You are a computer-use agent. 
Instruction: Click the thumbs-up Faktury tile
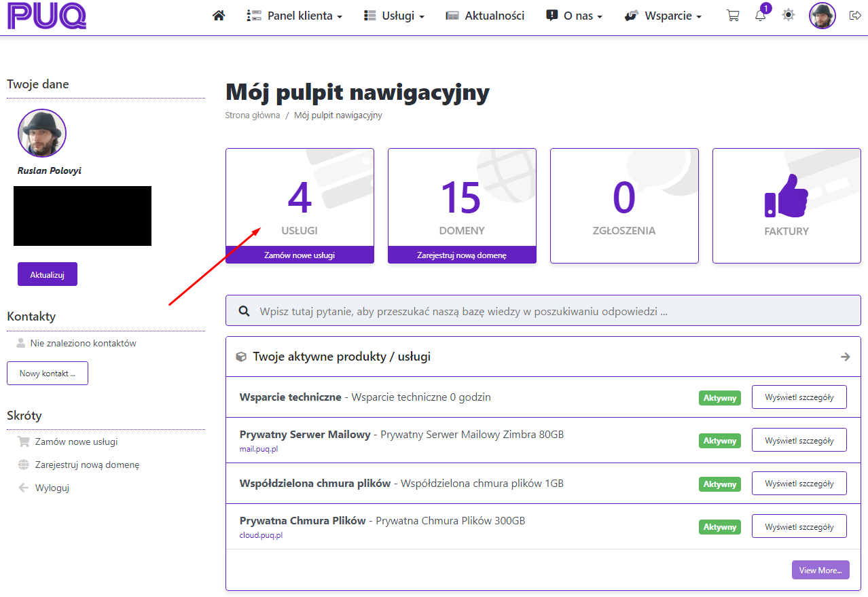786,205
